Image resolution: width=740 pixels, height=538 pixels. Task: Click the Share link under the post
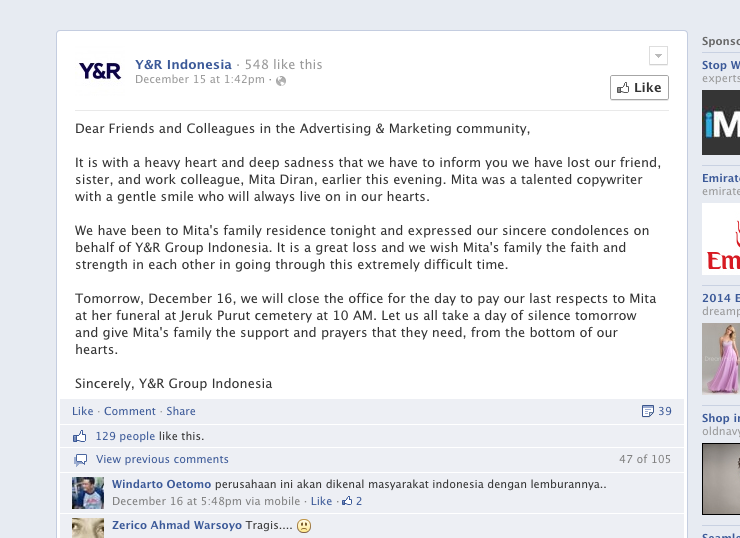(181, 411)
